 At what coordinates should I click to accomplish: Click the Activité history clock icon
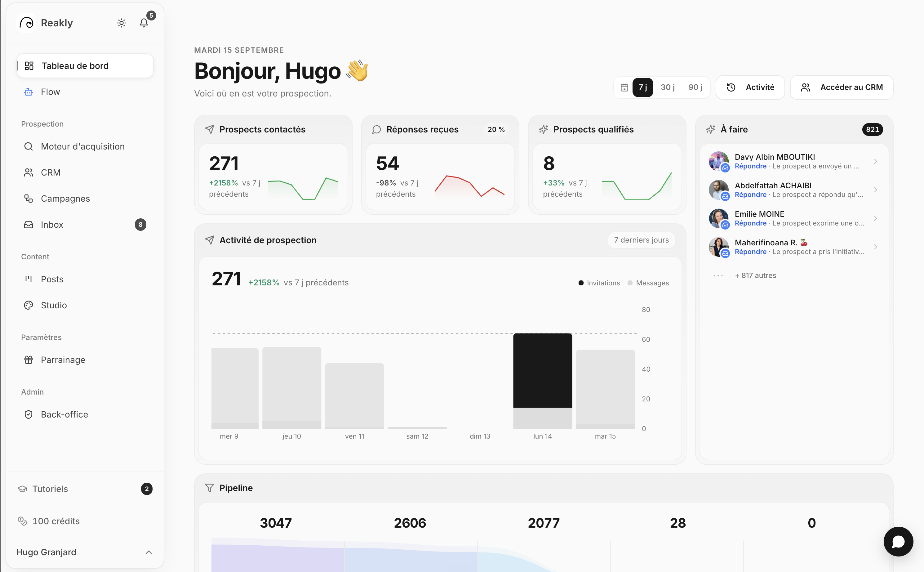click(x=731, y=87)
